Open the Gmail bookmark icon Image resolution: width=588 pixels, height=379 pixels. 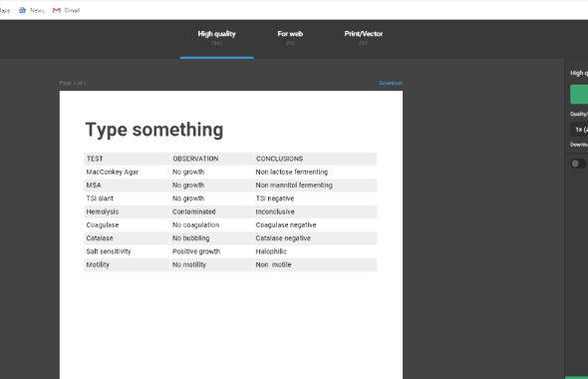tap(57, 10)
